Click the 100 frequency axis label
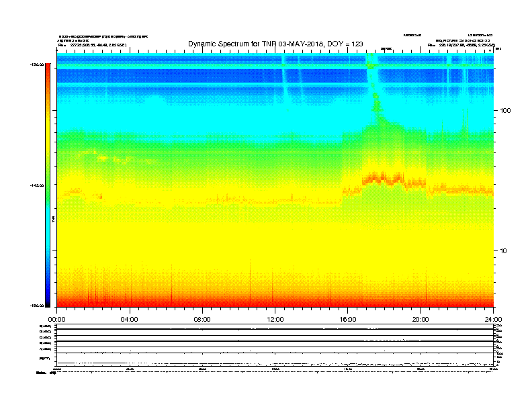The height and width of the screenshot is (411, 532). [x=505, y=111]
